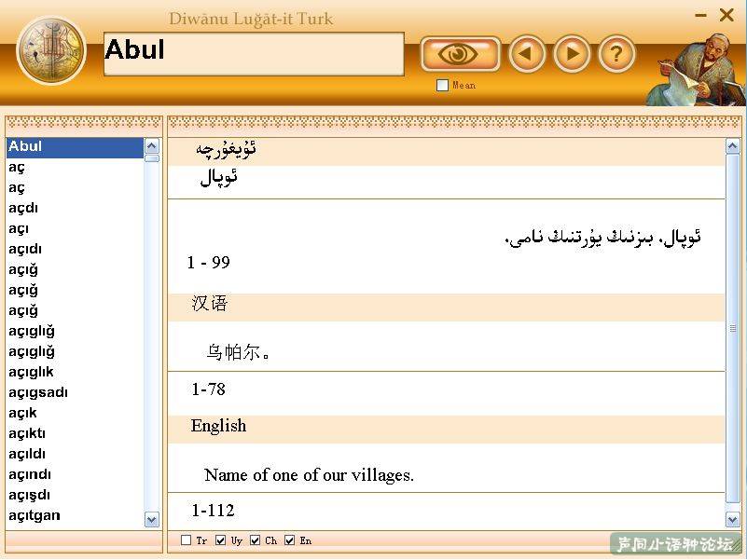Click the word list scroll-down arrow
The height and width of the screenshot is (560, 747).
[x=151, y=520]
